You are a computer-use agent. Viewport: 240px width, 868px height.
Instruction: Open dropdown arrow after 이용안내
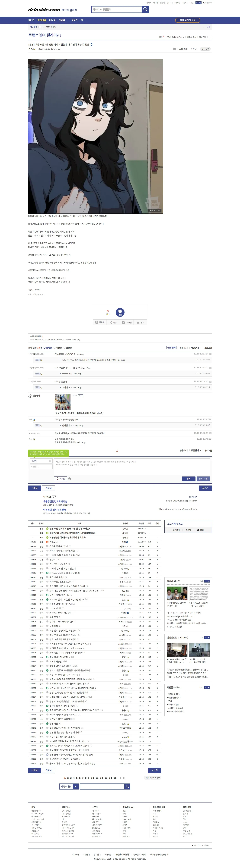pos(211,37)
